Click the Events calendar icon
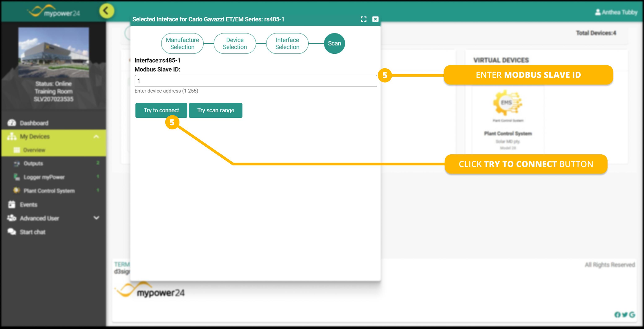Image resolution: width=644 pixels, height=329 pixels. [12, 204]
